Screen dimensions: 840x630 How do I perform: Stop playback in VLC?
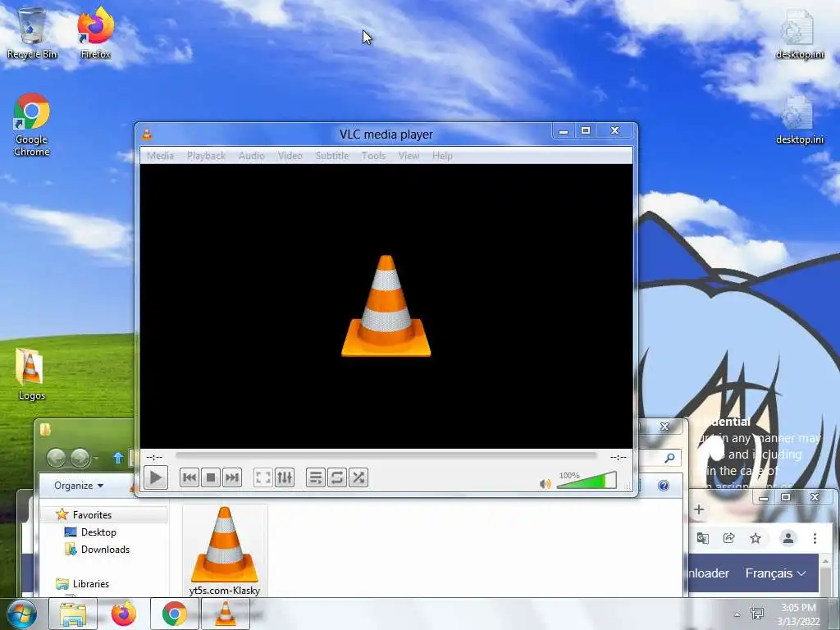tap(211, 477)
